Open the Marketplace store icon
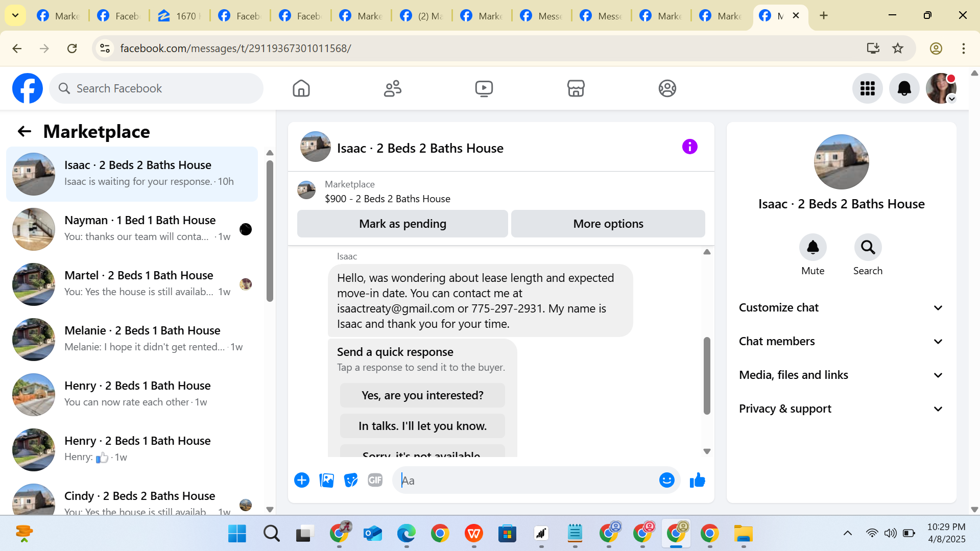980x551 pixels. coord(576,88)
